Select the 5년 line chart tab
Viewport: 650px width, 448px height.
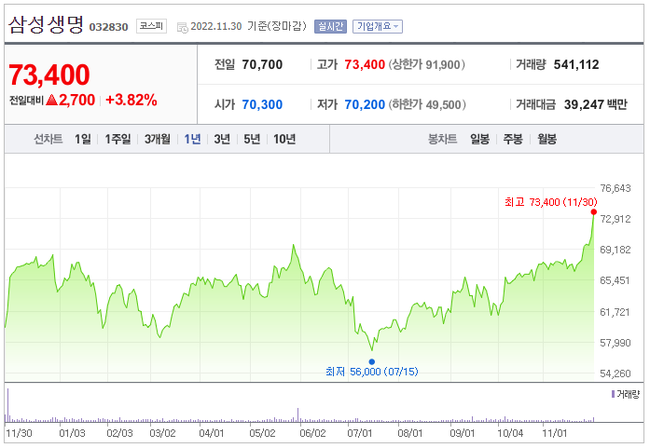252,139
